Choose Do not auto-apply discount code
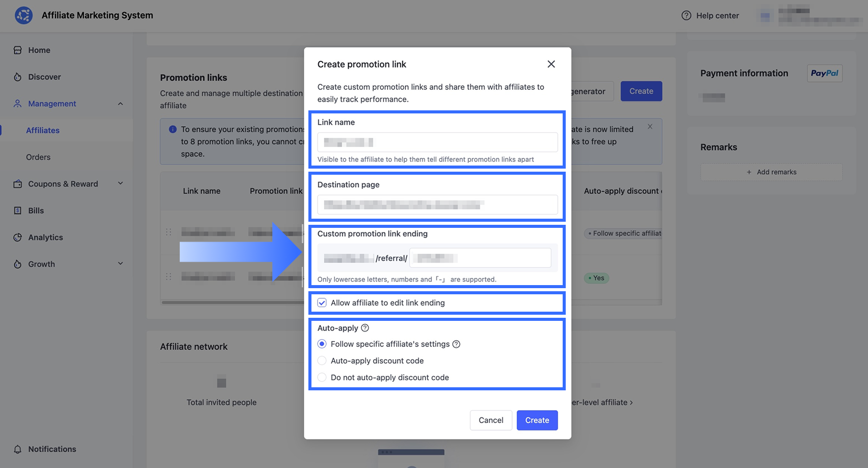This screenshot has width=868, height=468. pos(322,378)
